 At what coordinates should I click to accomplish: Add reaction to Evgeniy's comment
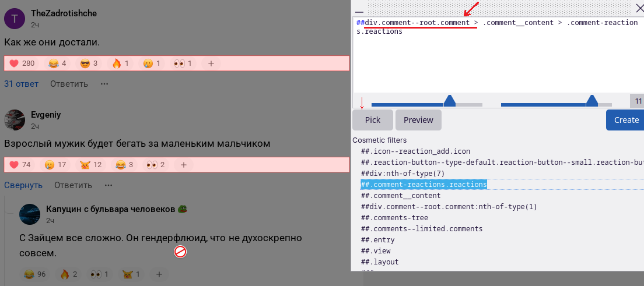(x=184, y=165)
